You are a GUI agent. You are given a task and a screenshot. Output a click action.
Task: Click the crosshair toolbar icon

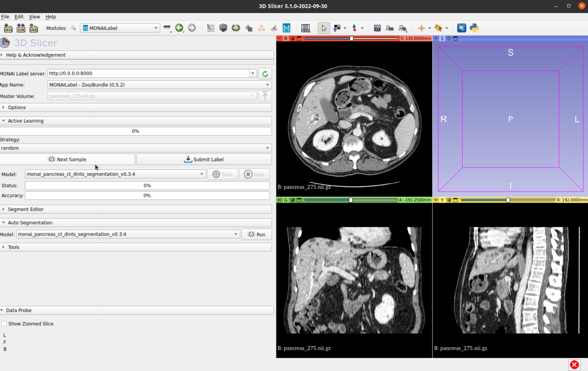click(421, 28)
